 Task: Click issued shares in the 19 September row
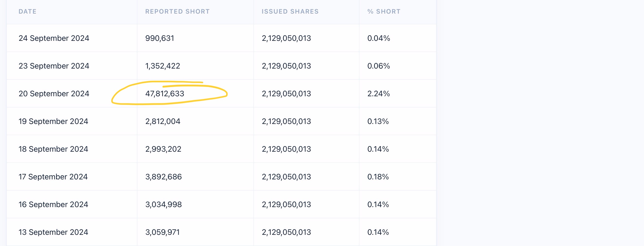point(286,122)
